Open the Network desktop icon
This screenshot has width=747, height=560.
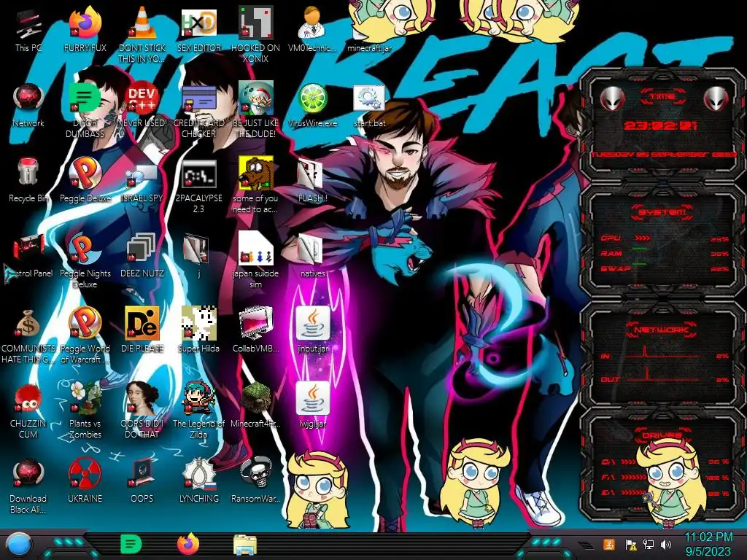[x=28, y=98]
